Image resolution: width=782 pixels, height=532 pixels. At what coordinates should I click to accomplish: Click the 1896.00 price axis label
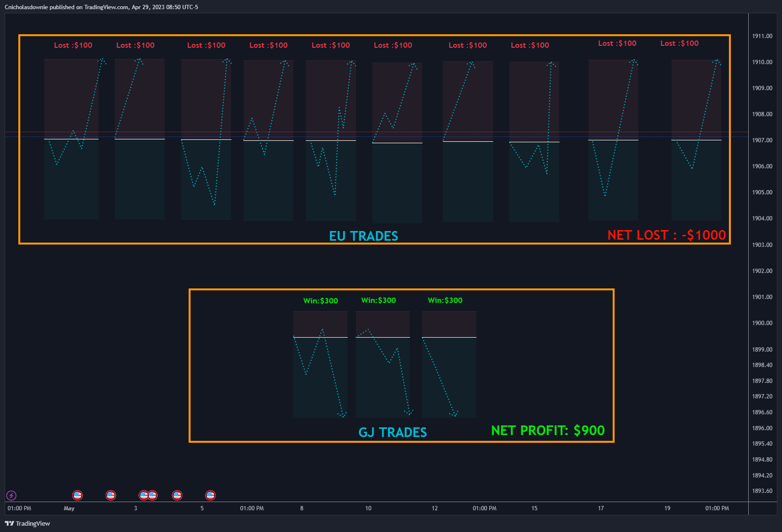pos(762,428)
